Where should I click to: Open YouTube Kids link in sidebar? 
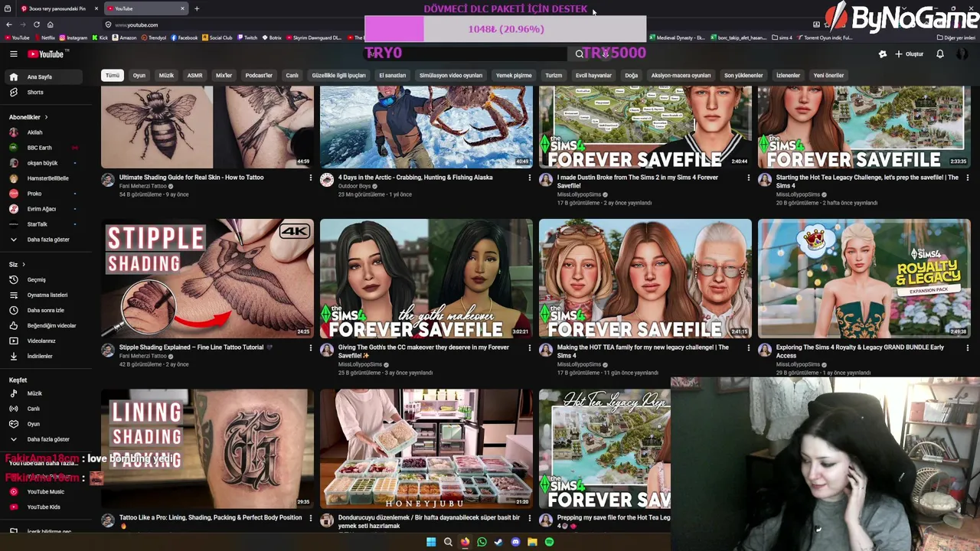coord(44,507)
